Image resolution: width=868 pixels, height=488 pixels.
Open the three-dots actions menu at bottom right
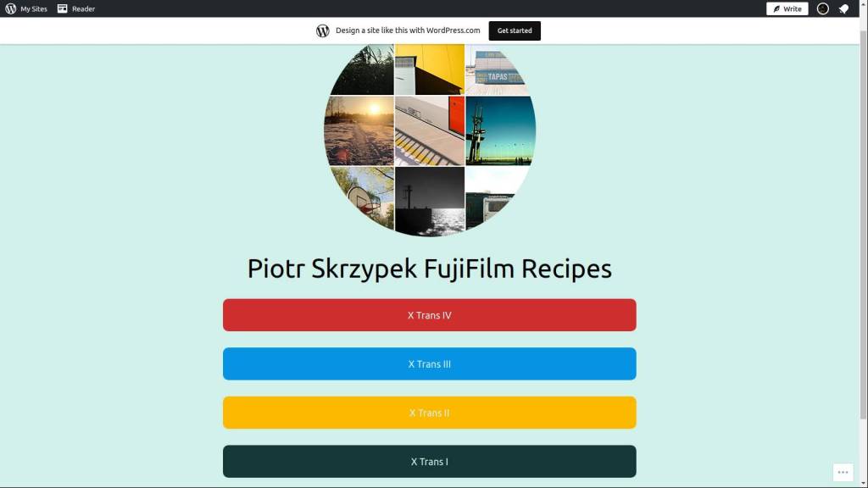(843, 472)
